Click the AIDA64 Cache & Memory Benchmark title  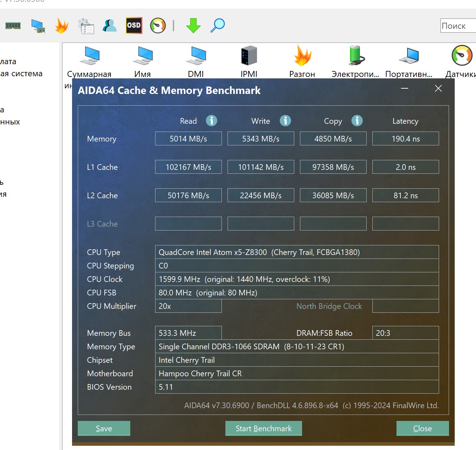169,90
